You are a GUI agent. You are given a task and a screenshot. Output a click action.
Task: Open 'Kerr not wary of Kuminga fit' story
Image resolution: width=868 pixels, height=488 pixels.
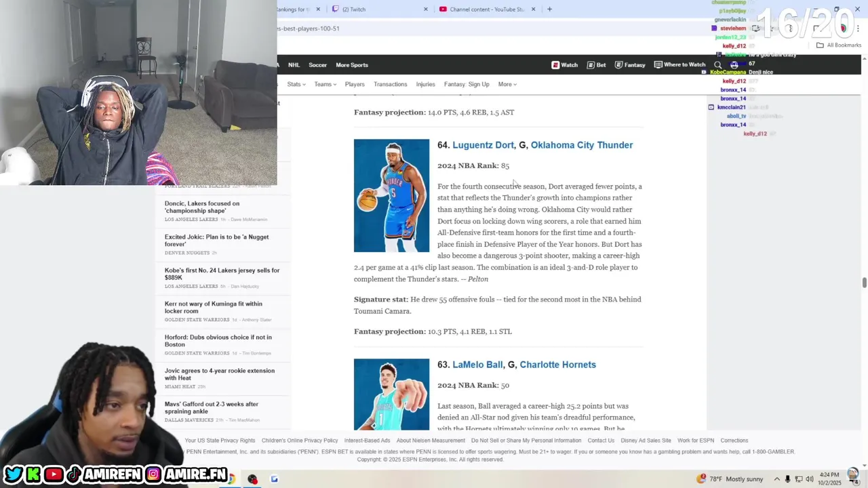click(213, 308)
